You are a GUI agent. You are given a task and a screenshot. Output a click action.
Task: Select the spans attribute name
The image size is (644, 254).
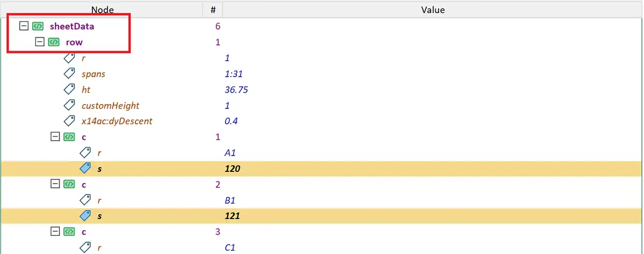pos(93,74)
